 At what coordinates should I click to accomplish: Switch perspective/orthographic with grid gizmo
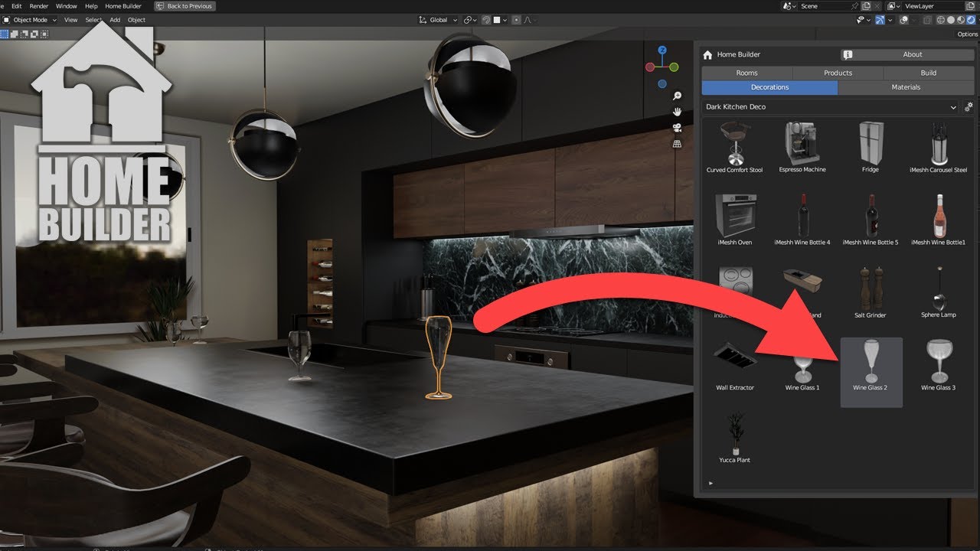677,144
